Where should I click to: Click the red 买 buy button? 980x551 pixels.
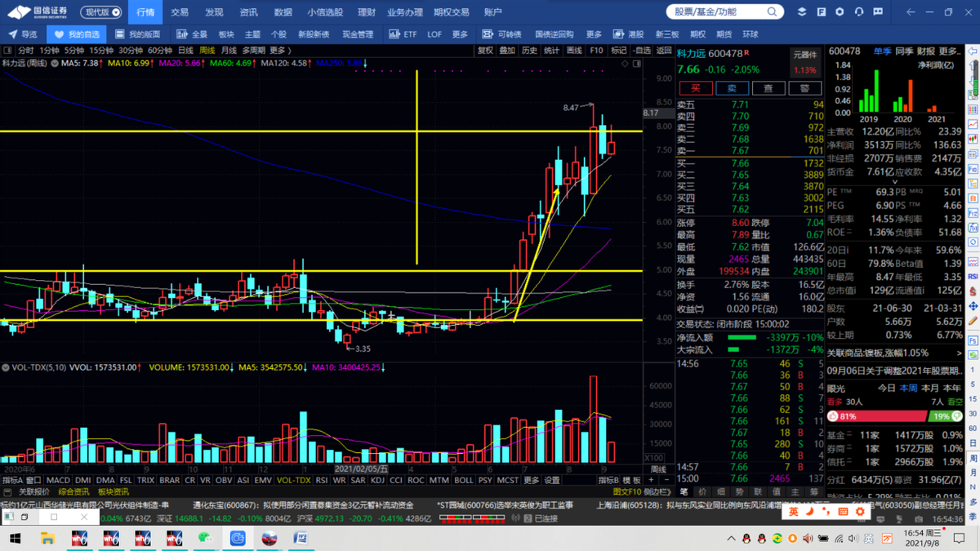(695, 88)
